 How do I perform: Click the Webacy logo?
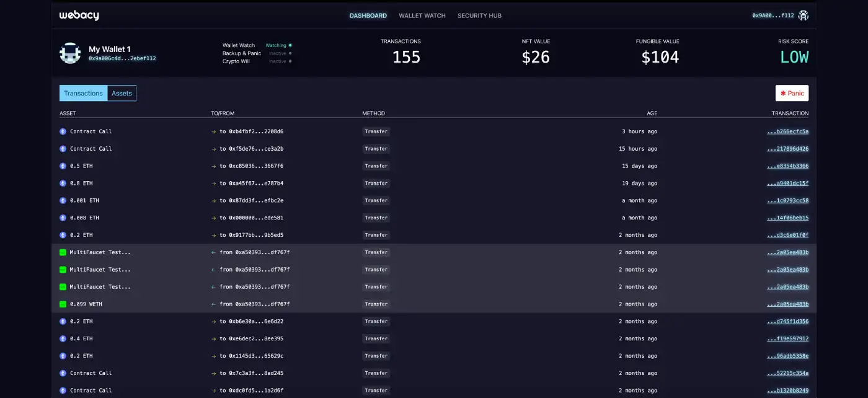click(x=79, y=15)
